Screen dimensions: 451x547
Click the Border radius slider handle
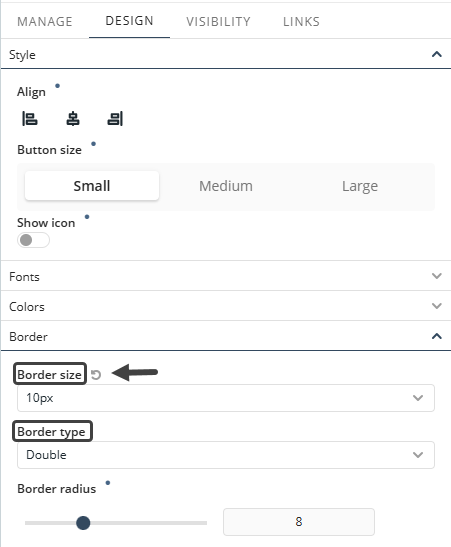[x=83, y=523]
